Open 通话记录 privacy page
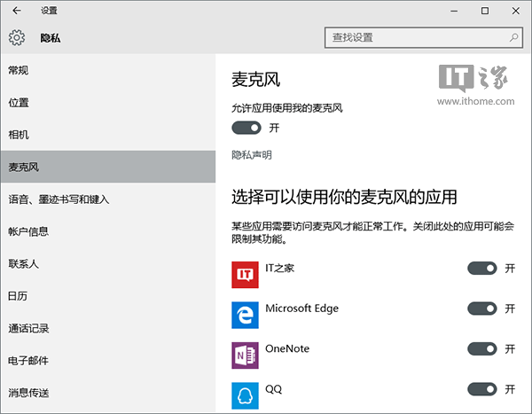 [108, 328]
